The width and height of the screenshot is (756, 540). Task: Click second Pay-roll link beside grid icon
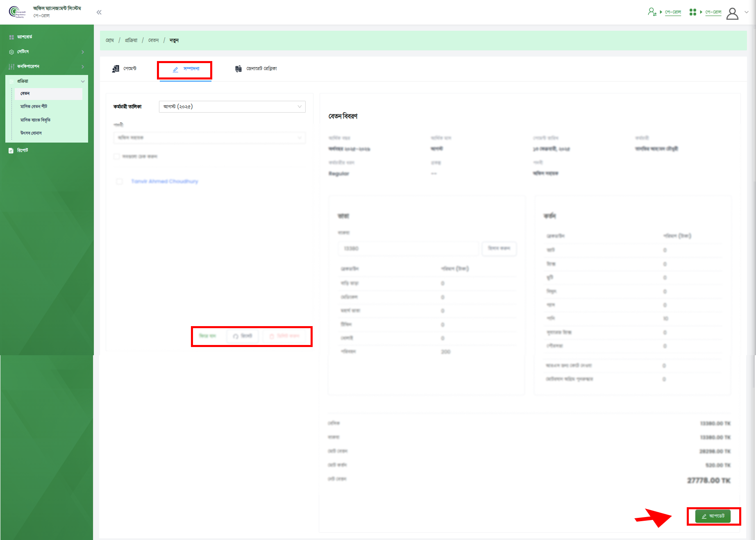tap(713, 12)
